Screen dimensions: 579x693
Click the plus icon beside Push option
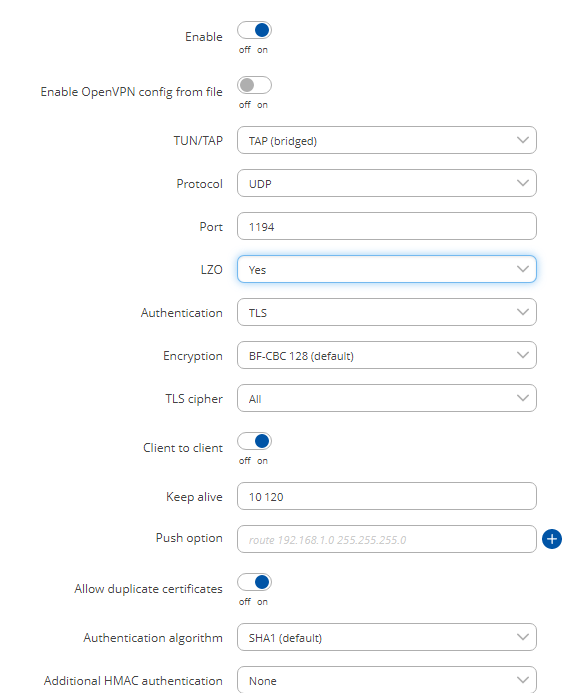point(552,539)
